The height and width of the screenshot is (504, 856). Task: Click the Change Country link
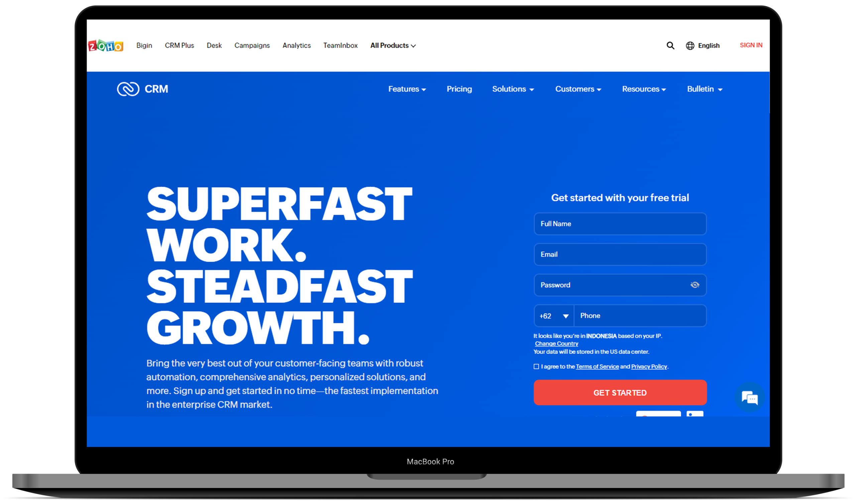tap(555, 343)
